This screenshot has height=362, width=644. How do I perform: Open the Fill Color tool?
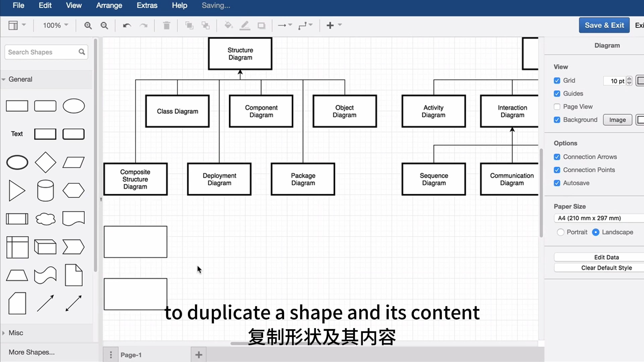[228, 25]
